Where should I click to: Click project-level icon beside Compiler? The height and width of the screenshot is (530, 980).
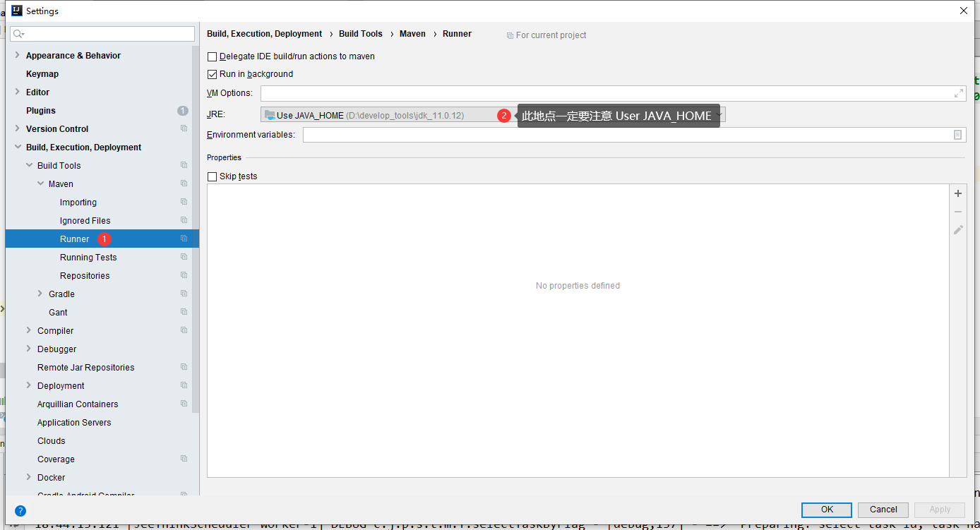click(184, 330)
